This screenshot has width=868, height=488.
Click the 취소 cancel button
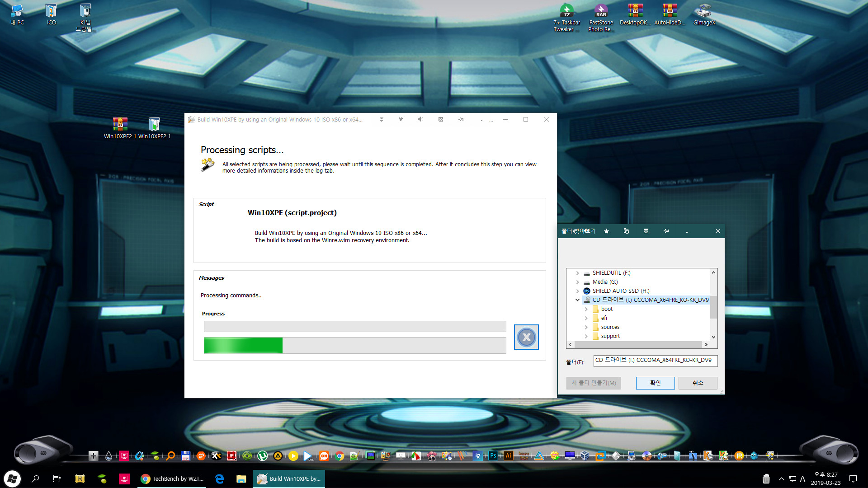pyautogui.click(x=698, y=383)
